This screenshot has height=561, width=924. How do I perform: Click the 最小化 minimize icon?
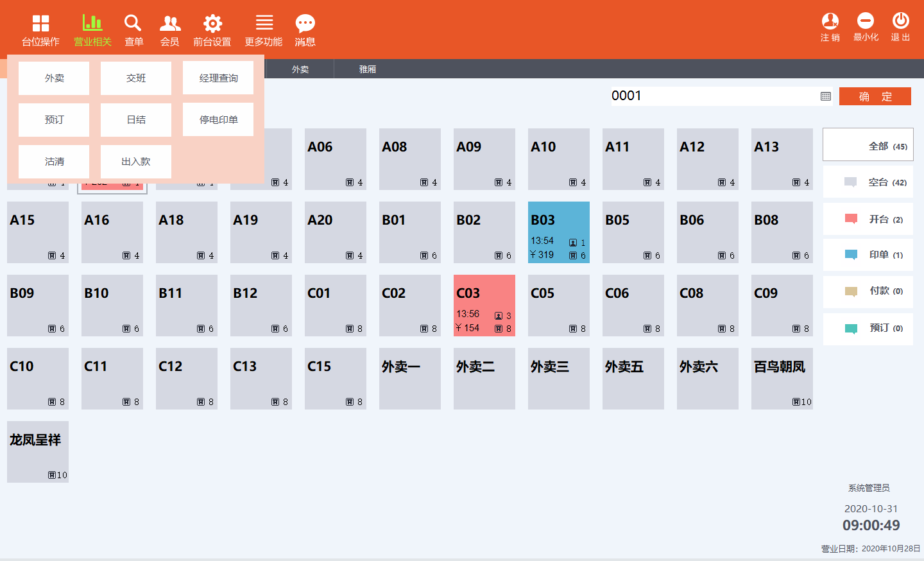[x=866, y=21]
